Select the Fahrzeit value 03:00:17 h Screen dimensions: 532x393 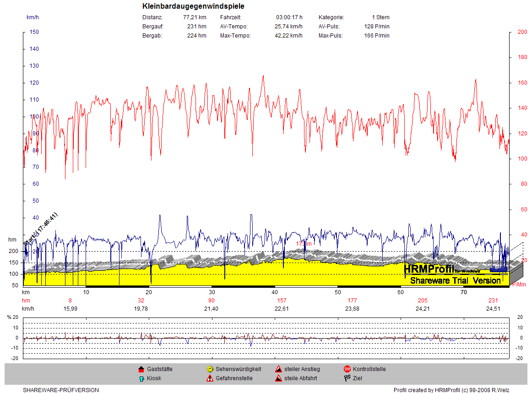click(289, 17)
